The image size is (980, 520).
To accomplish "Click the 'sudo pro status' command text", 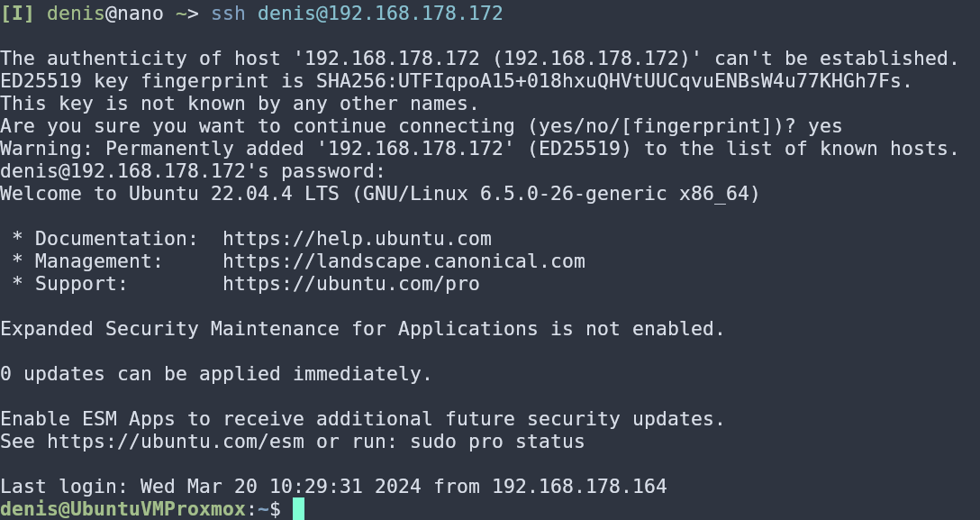I will 497,442.
